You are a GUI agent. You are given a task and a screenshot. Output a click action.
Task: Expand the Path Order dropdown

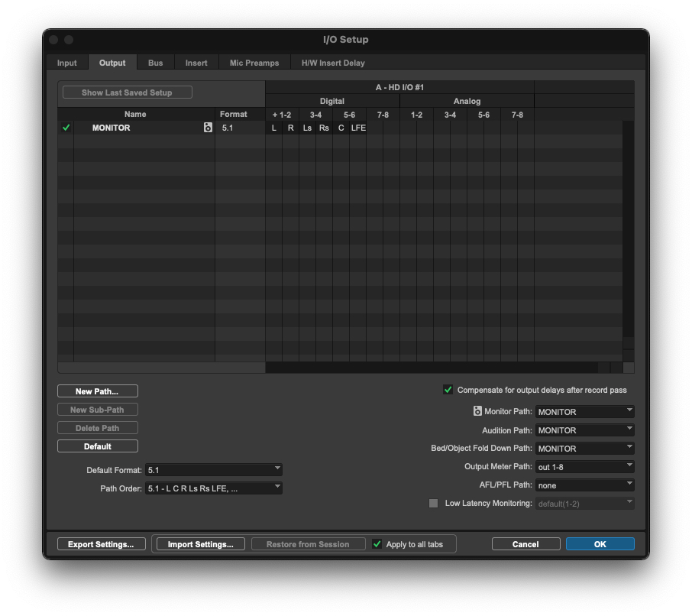214,488
